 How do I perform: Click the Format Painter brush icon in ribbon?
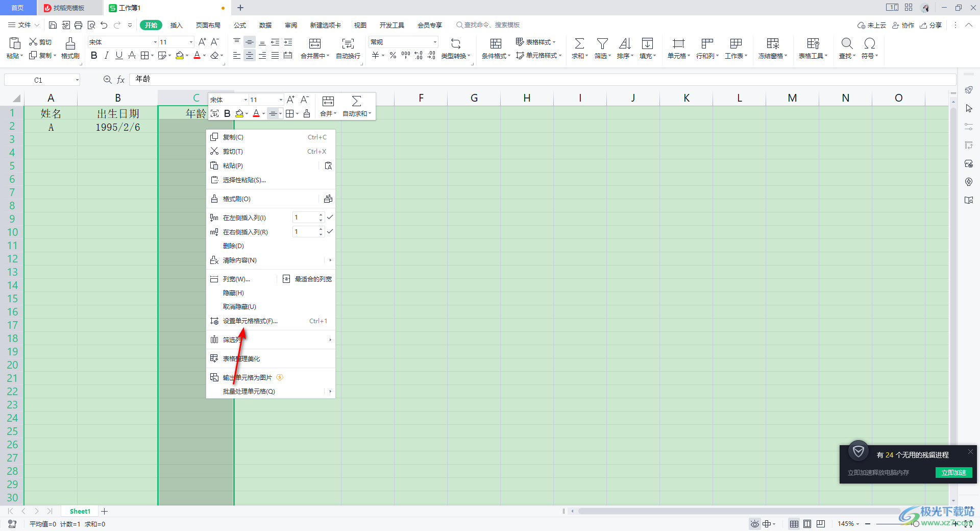pos(70,43)
